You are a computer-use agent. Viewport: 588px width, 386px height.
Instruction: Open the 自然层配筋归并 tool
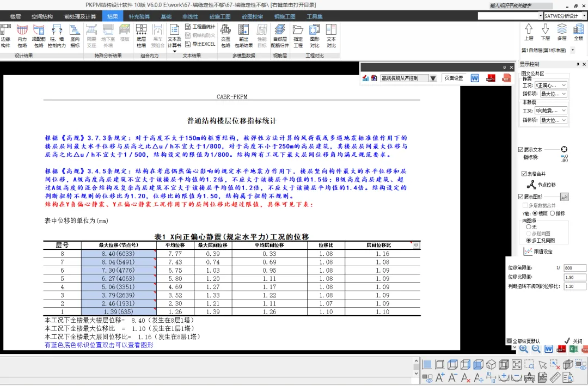click(x=280, y=35)
